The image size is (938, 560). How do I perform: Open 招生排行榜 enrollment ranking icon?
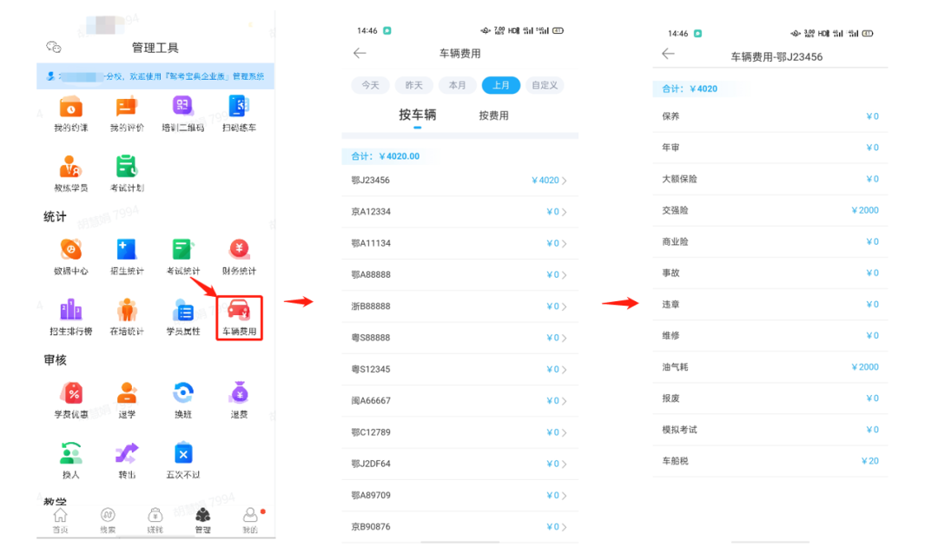point(70,310)
